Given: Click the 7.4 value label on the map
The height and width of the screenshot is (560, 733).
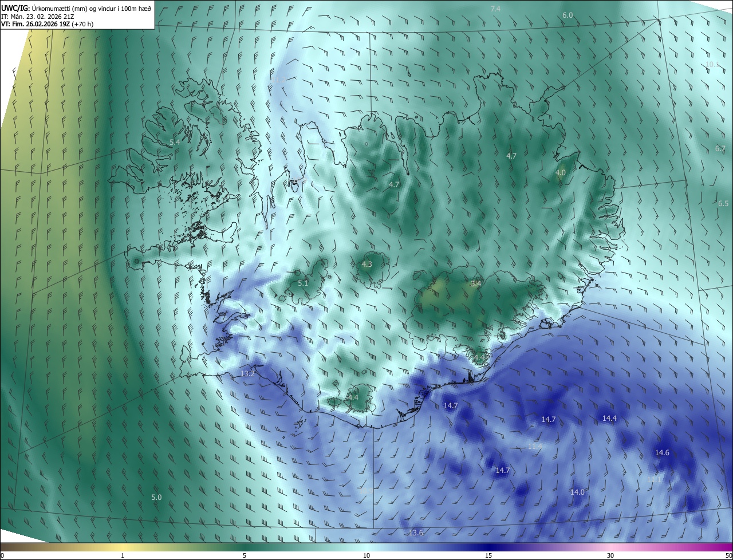Looking at the screenshot, I should [495, 9].
